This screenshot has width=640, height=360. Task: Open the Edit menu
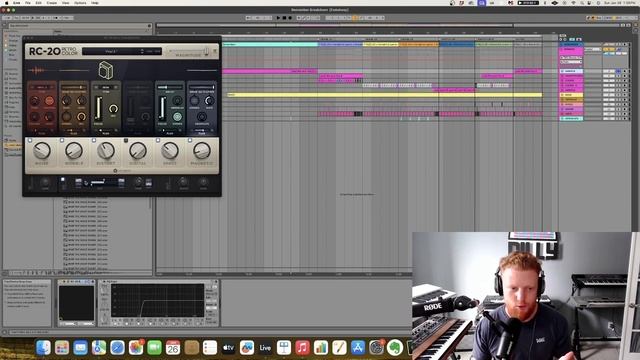(38, 3)
